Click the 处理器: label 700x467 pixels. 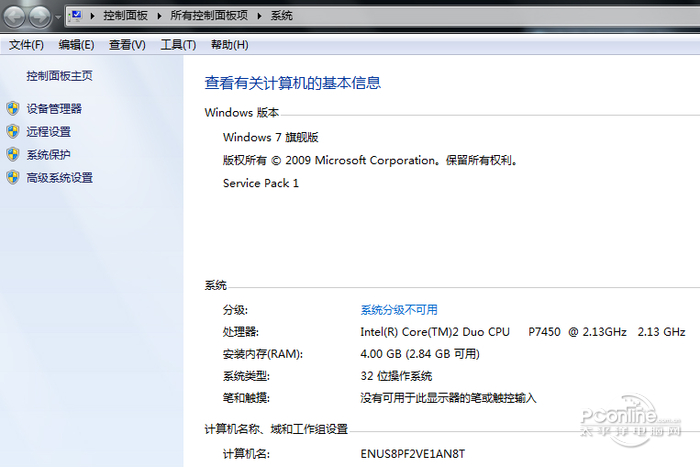241,332
